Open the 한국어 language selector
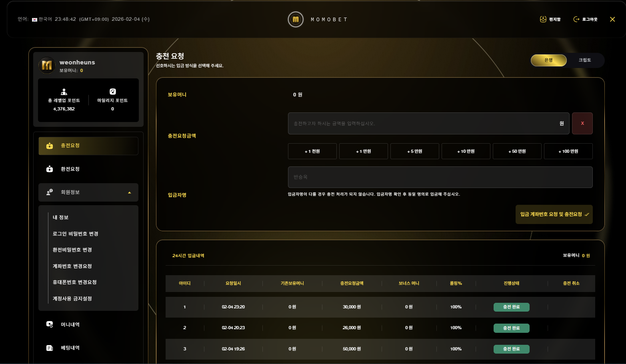The image size is (626, 364). click(42, 19)
